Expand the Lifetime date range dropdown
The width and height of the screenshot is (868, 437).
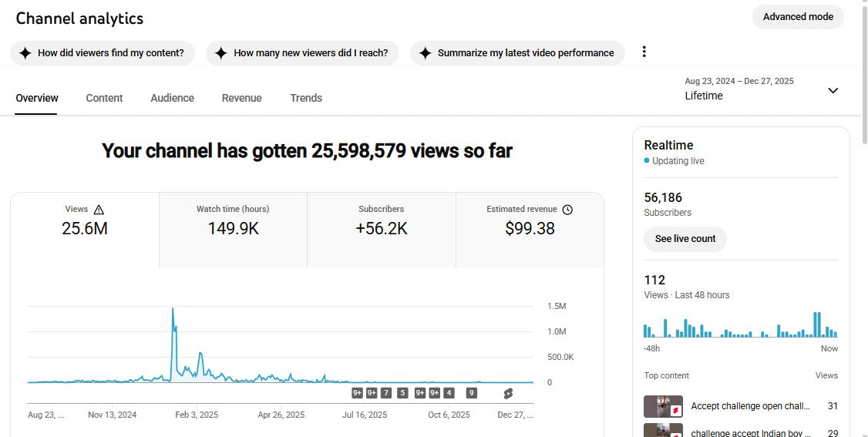coord(833,90)
